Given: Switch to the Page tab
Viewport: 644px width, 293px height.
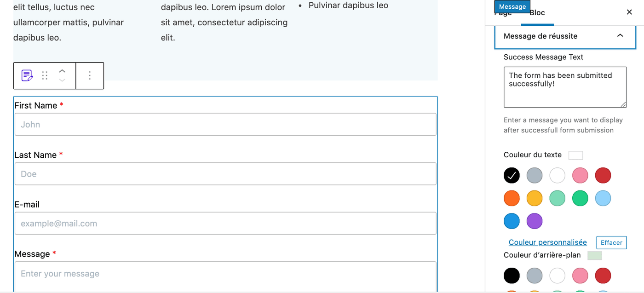Looking at the screenshot, I should pos(502,14).
